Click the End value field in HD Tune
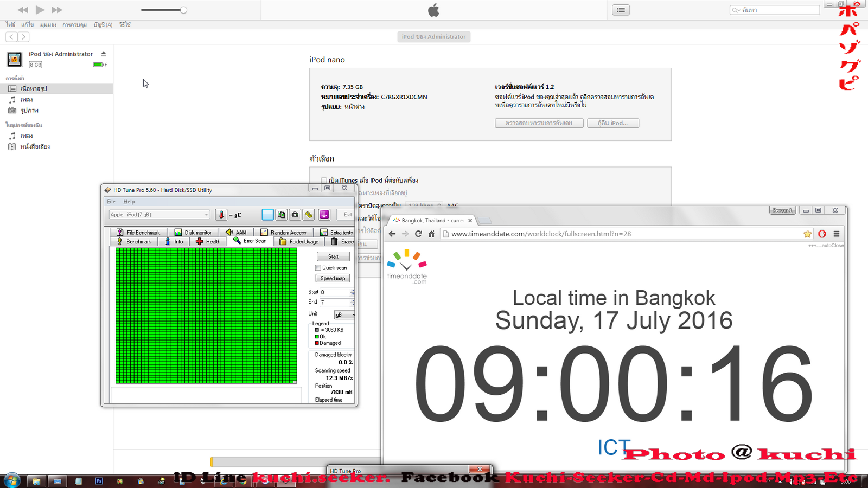 (335, 303)
